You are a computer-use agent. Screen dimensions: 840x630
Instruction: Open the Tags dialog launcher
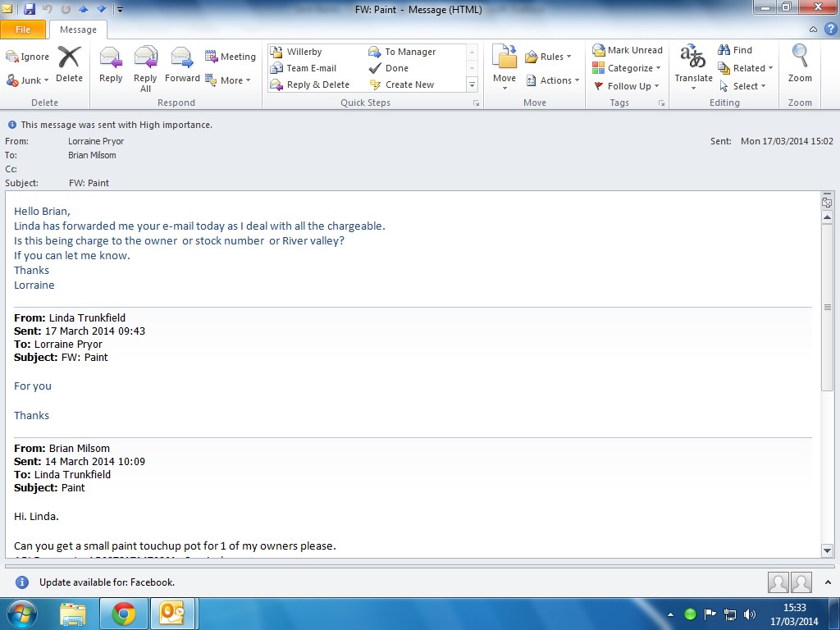tap(662, 103)
